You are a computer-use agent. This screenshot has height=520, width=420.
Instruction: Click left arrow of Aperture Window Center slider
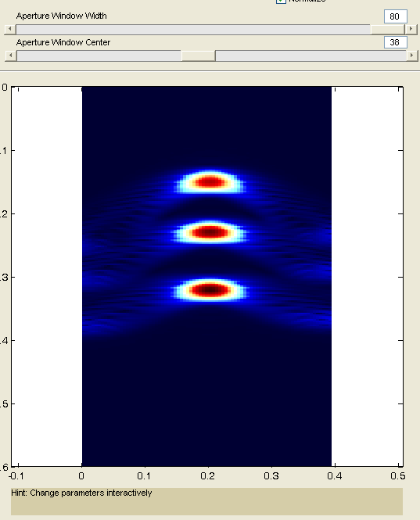pos(11,56)
